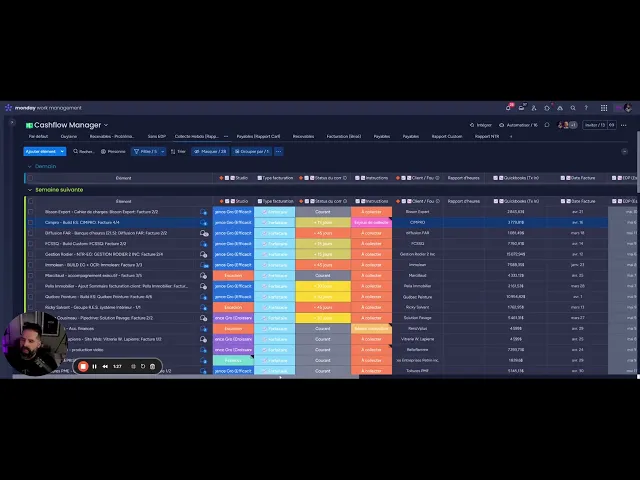640x480 pixels.
Task: Tick checkbox for Immolean row
Action: (31, 265)
